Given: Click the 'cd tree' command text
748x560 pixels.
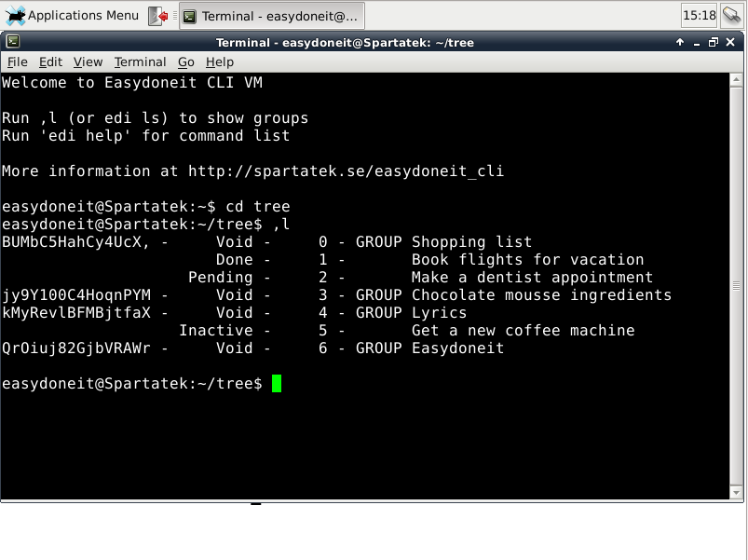Looking at the screenshot, I should [258, 206].
